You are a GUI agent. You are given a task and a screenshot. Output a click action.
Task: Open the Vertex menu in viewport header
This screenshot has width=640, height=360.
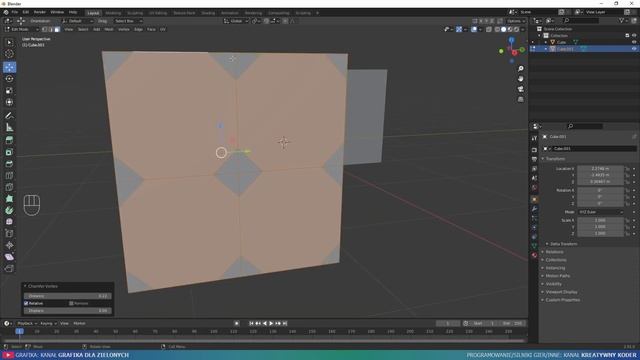(124, 29)
